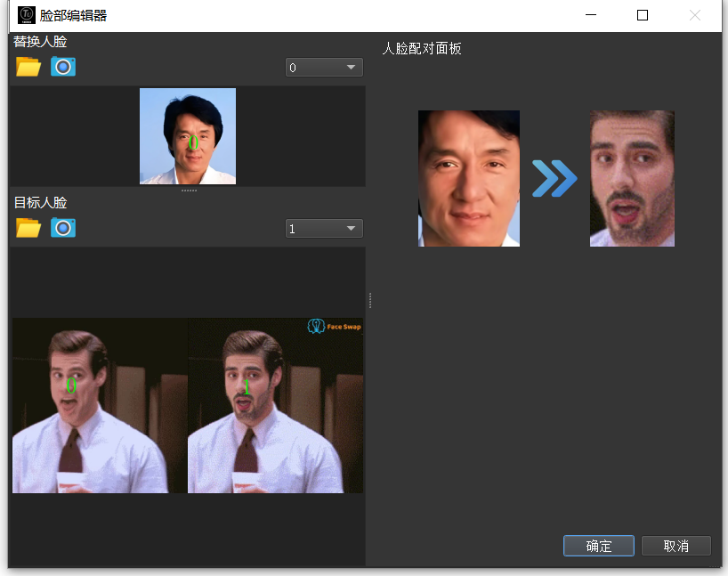Click the Face Swap watermark logo
728x576 pixels.
(x=335, y=327)
